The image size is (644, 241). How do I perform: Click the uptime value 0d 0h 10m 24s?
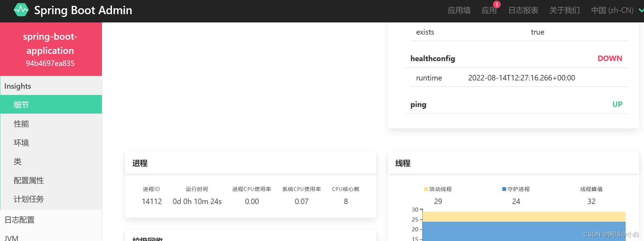pyautogui.click(x=197, y=201)
